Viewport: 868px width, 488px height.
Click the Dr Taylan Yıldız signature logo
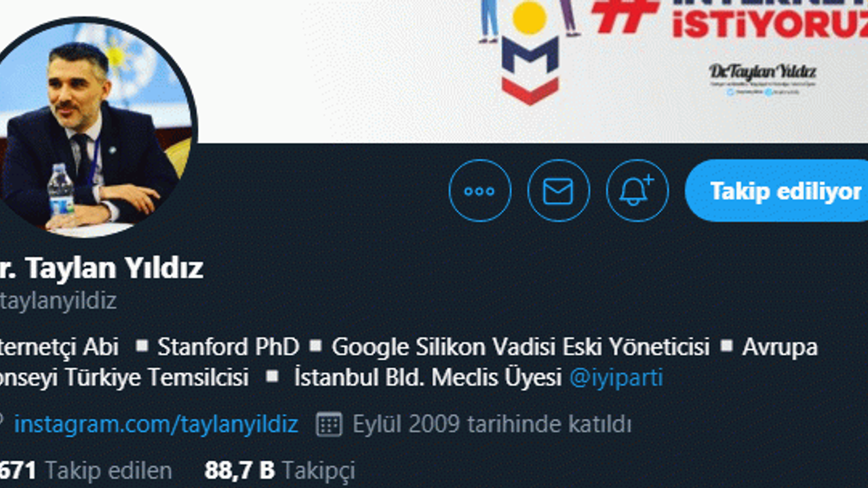click(x=762, y=78)
